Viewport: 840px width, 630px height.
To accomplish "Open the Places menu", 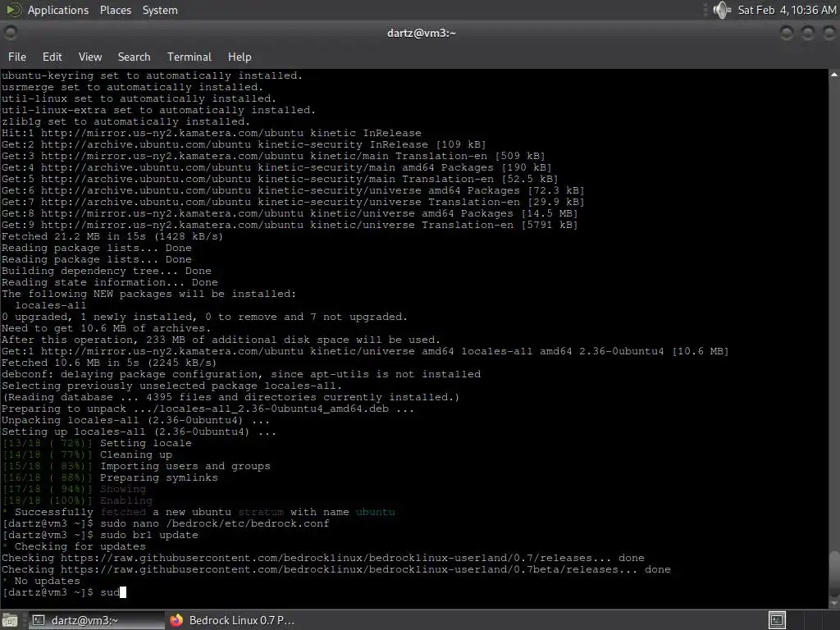I will 115,10.
